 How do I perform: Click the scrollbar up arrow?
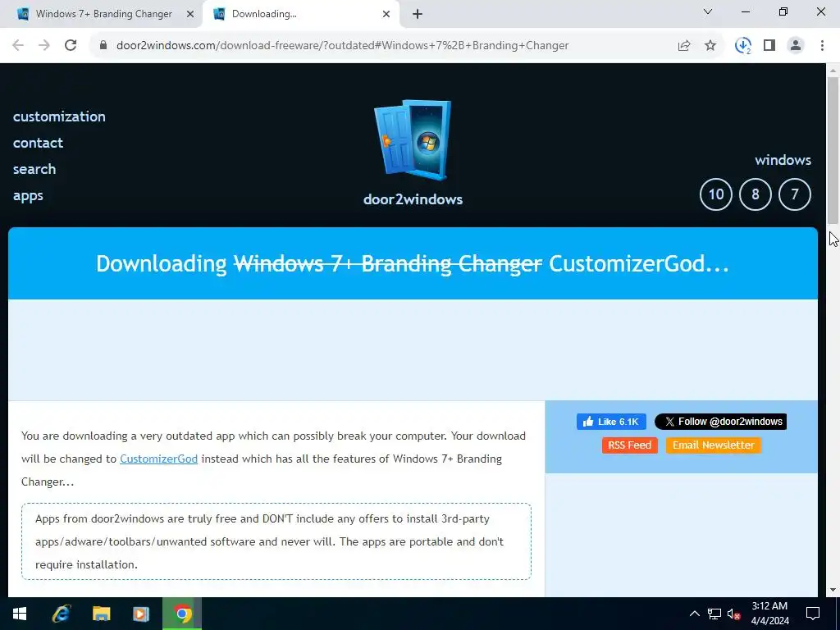[833, 70]
